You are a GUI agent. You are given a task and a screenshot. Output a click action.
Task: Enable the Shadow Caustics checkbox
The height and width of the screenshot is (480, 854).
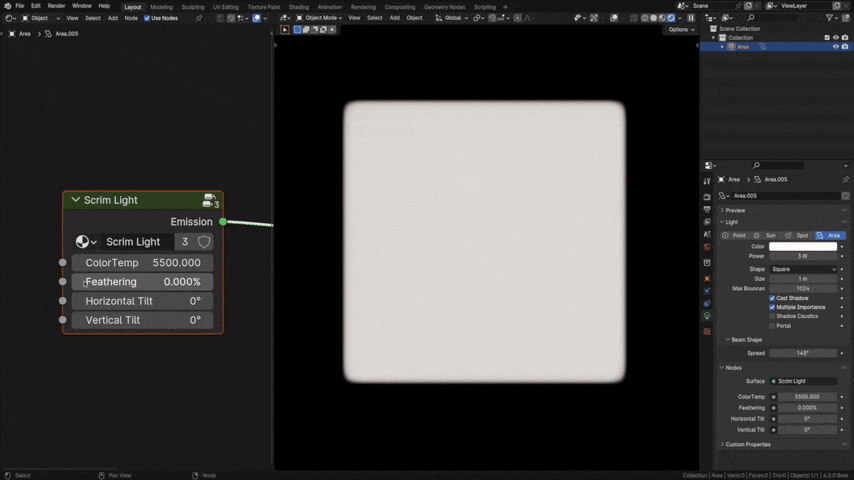coord(772,316)
